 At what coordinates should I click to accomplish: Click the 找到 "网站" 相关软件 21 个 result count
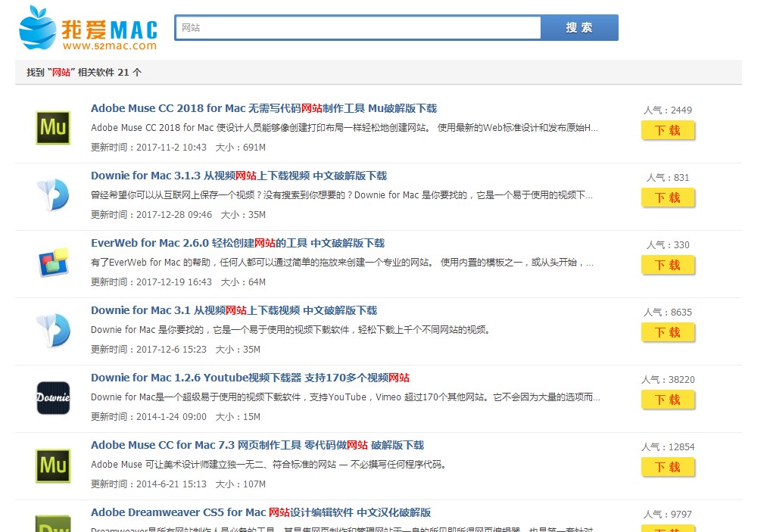[x=83, y=73]
